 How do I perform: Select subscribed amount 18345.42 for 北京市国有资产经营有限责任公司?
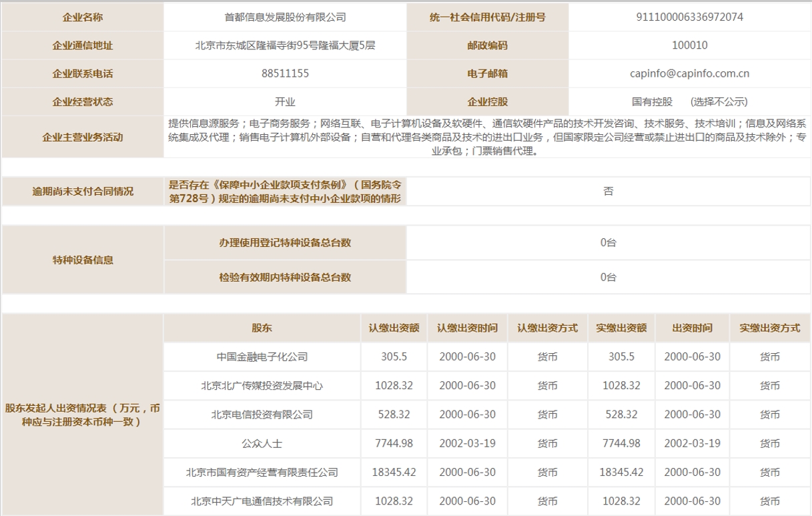pyautogui.click(x=394, y=472)
